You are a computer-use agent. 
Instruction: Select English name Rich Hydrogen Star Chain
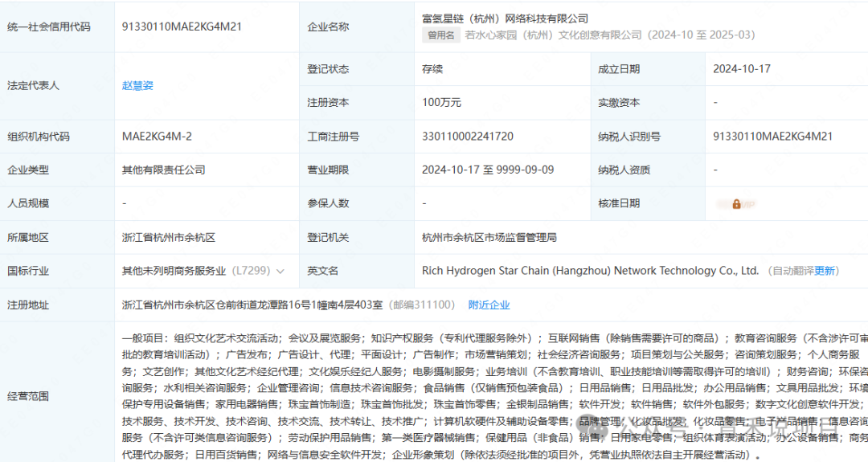tap(590, 271)
